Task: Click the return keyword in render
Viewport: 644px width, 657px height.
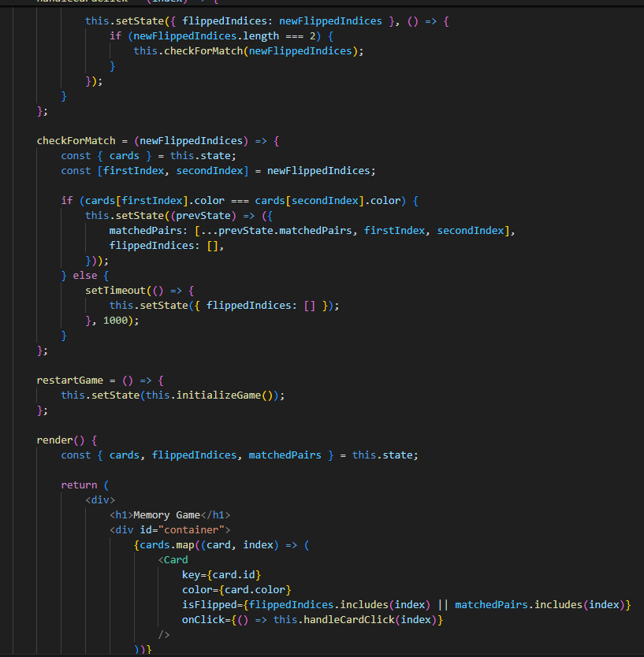Action: [x=79, y=485]
